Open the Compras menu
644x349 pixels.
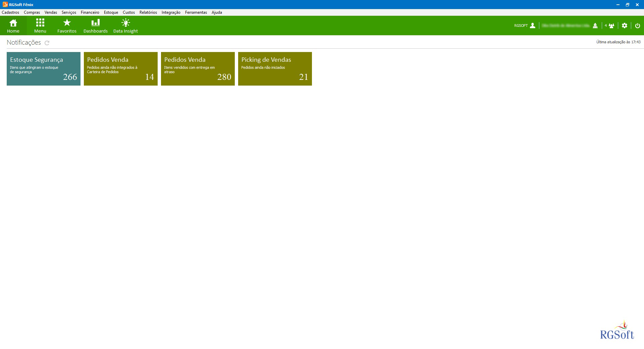32,12
